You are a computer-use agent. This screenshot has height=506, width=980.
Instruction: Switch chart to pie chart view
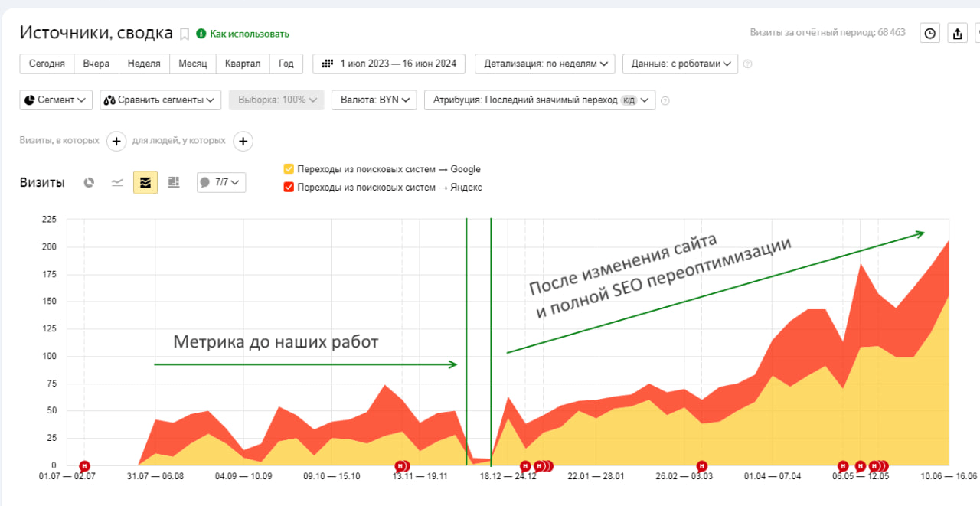click(x=89, y=182)
